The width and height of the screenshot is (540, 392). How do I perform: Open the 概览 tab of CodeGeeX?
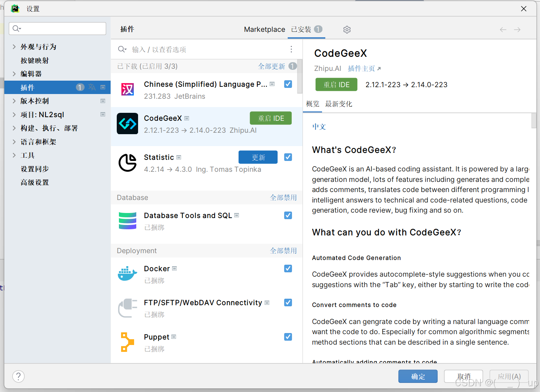pyautogui.click(x=313, y=104)
